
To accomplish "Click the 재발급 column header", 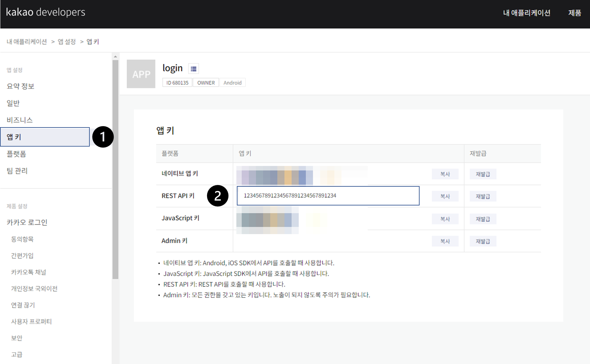I will point(478,153).
